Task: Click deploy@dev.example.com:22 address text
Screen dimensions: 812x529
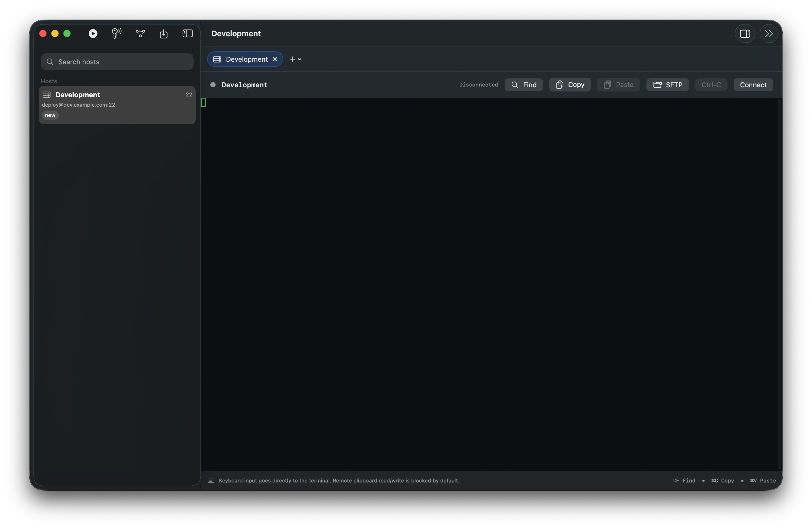Action: point(78,105)
